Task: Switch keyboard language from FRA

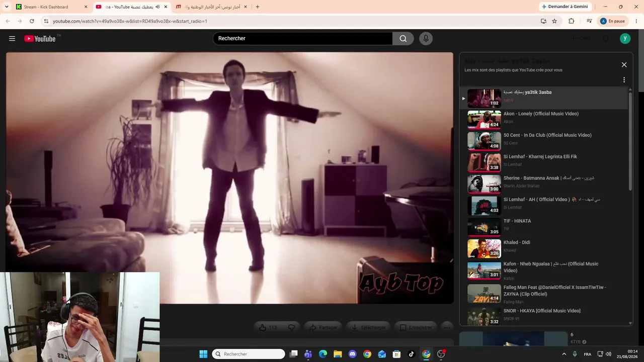Action: tap(588, 354)
